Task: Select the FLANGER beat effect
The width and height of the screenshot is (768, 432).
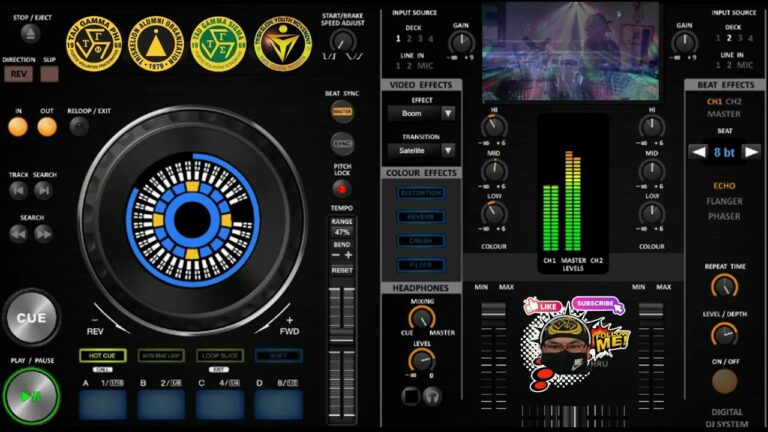Action: pos(724,201)
